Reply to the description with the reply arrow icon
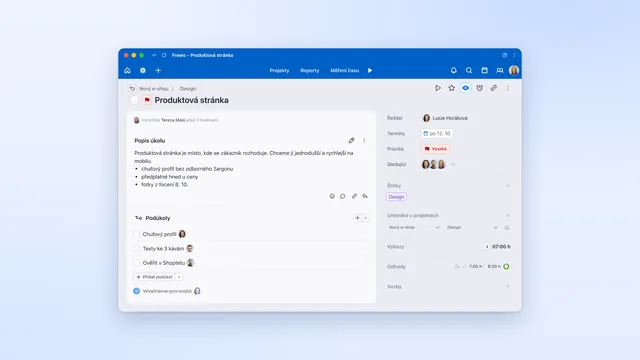Screen dimensions: 640x360 coord(365,196)
